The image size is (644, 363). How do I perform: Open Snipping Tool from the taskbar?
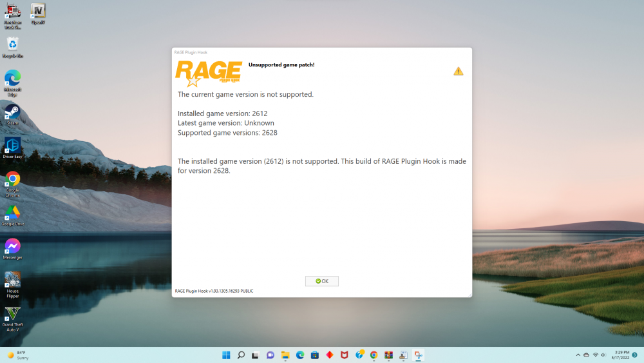point(418,355)
